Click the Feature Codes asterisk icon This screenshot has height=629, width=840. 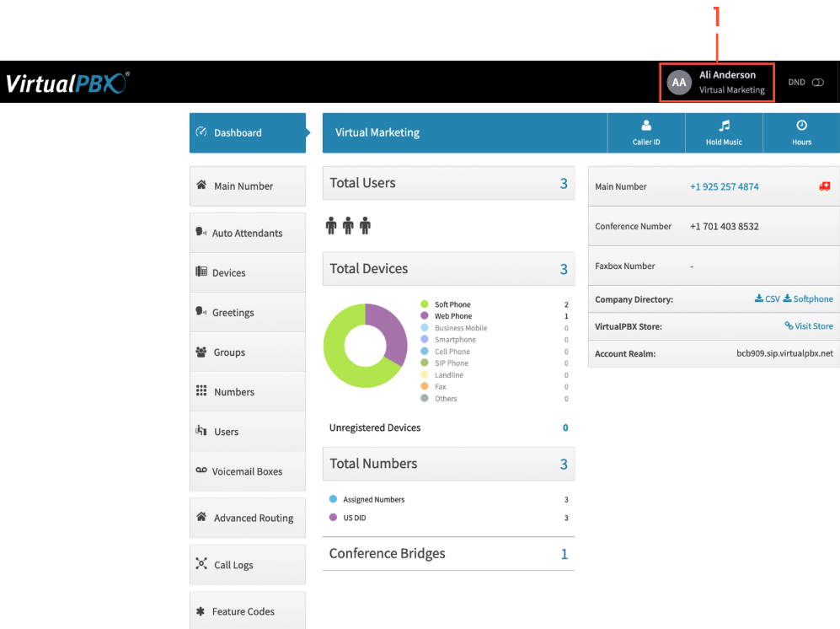[x=201, y=610]
